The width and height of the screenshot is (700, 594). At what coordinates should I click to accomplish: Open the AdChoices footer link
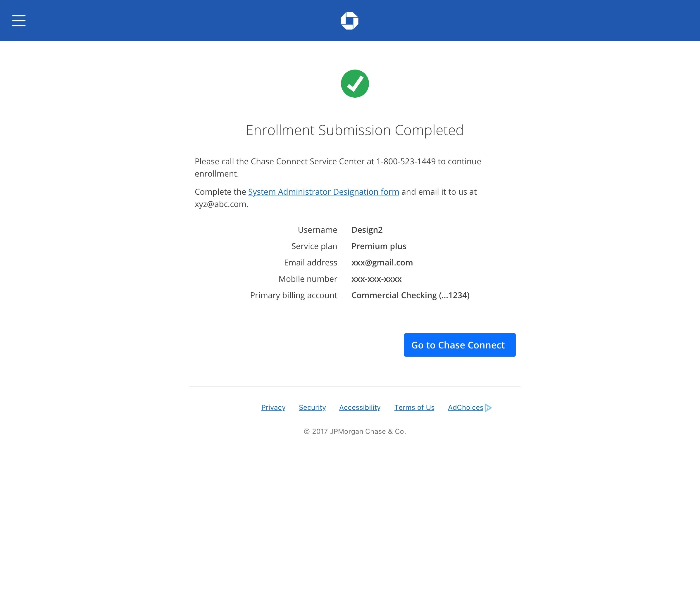(x=465, y=407)
